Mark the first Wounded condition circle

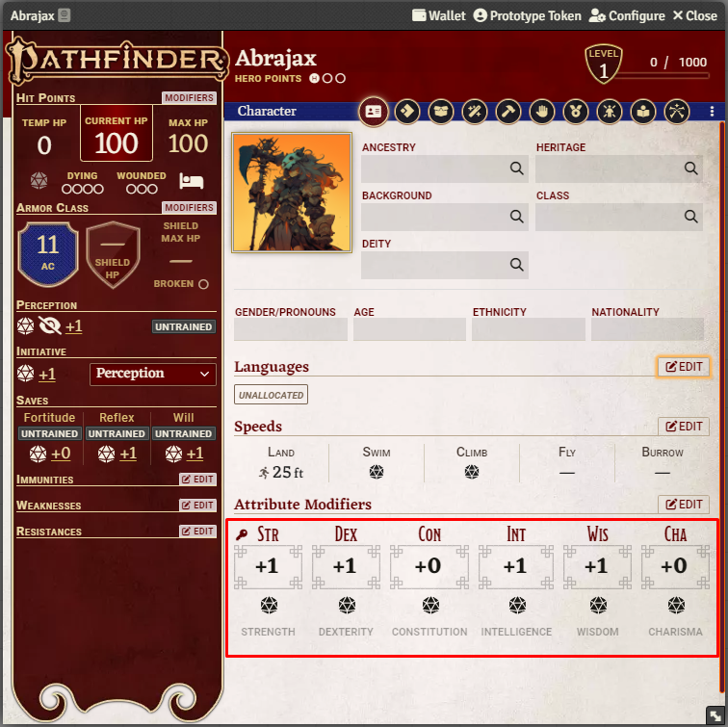tap(131, 190)
